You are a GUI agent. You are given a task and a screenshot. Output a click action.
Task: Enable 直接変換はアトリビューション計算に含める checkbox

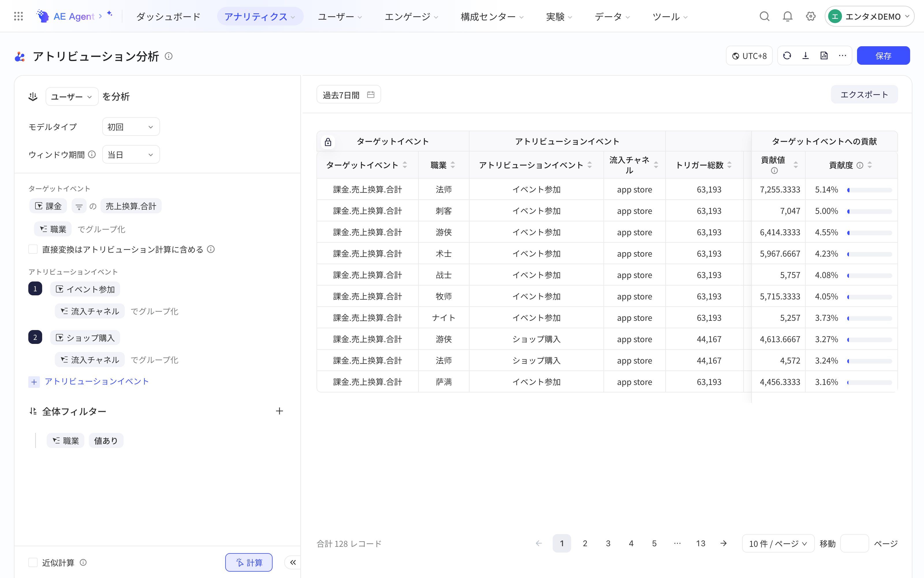click(x=33, y=249)
